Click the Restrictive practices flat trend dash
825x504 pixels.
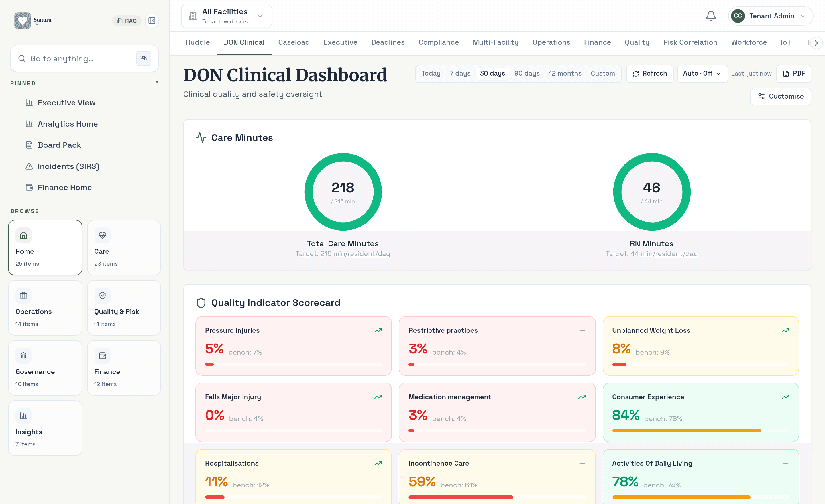582,330
